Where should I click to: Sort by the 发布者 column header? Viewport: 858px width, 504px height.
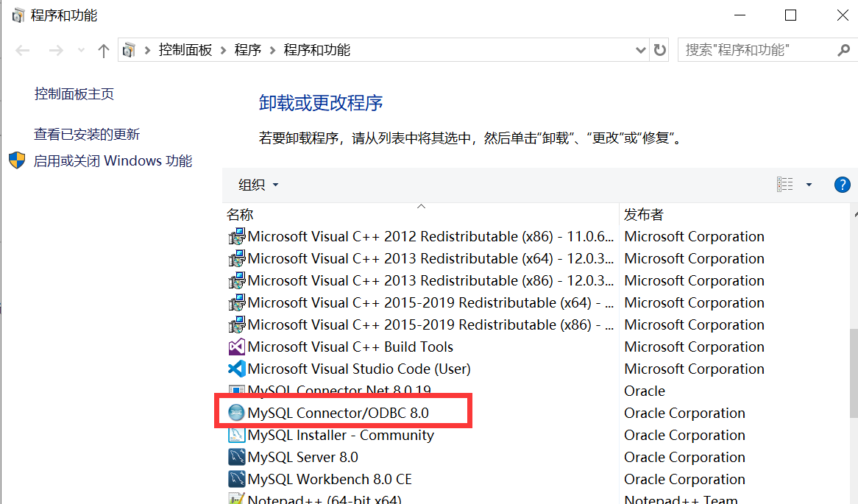[x=644, y=215]
